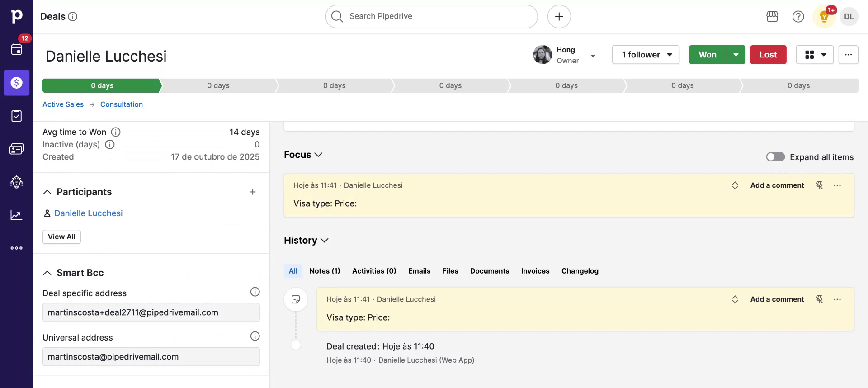Open Danielle Lucchesi participant link
The width and height of the screenshot is (868, 388).
(x=88, y=213)
